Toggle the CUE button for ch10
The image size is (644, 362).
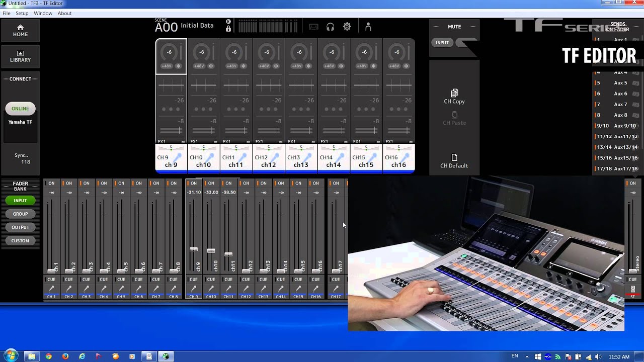coord(211,279)
